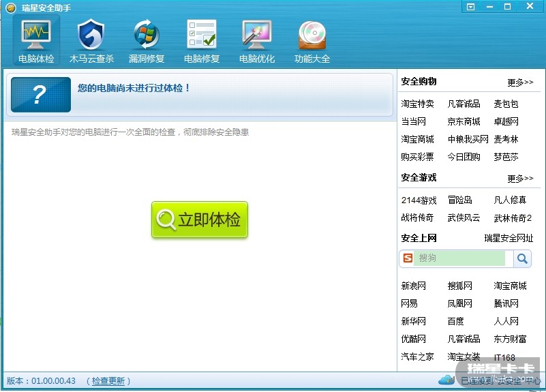This screenshot has width=546, height=392.
Task: Click 检查更新 link
Action: pyautogui.click(x=108, y=381)
